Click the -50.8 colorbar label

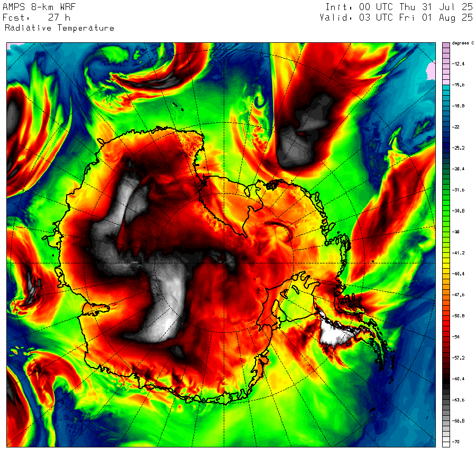pos(458,316)
